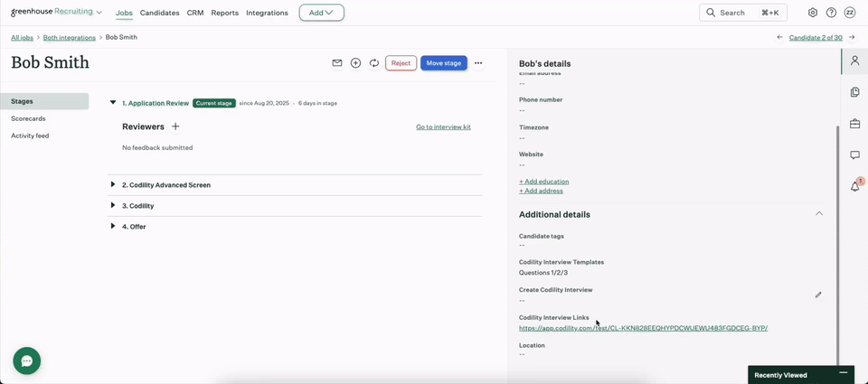Click the transfer arrows icon beside Reject
868x384 pixels.
(374, 63)
